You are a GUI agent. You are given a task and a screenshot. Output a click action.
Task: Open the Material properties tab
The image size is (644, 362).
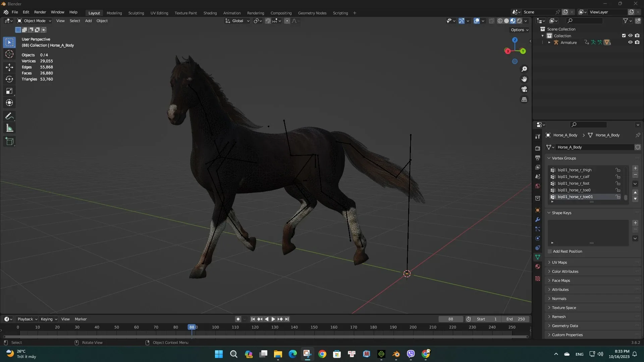[538, 266]
